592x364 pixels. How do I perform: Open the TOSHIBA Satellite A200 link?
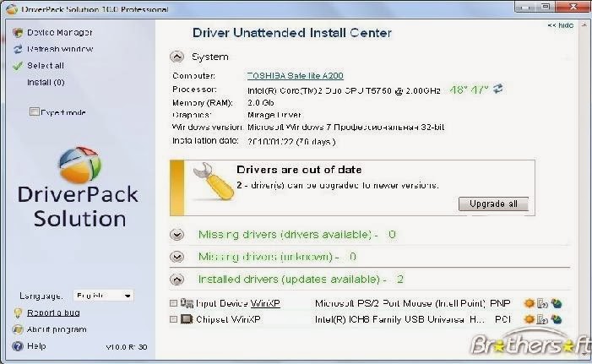pos(296,75)
